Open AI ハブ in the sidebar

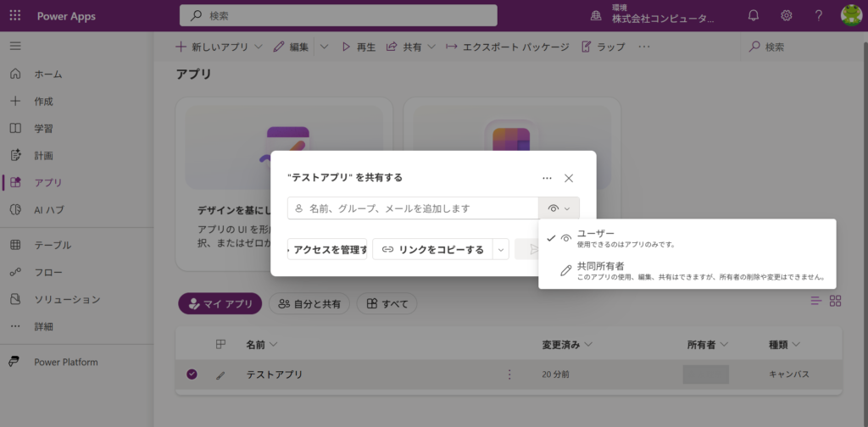(37, 209)
